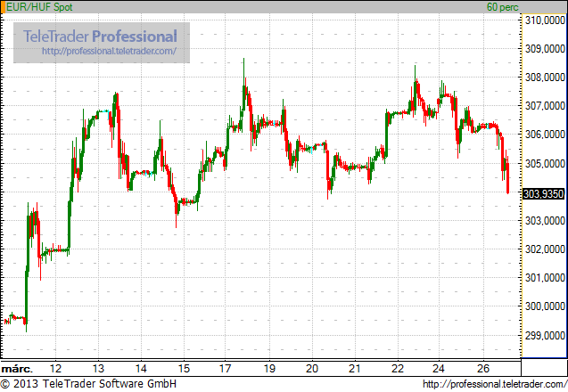This screenshot has height=392, width=568.
Task: Click the 302,0000 price axis label
Action: tap(545, 249)
